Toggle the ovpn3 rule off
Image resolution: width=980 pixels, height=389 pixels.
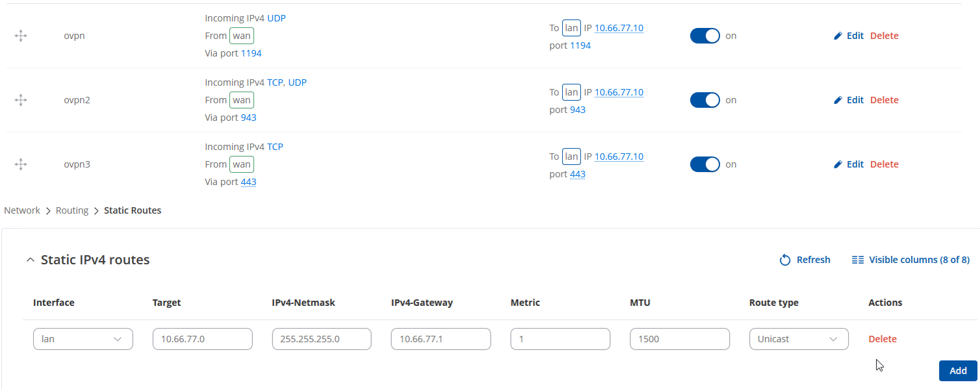(x=704, y=164)
